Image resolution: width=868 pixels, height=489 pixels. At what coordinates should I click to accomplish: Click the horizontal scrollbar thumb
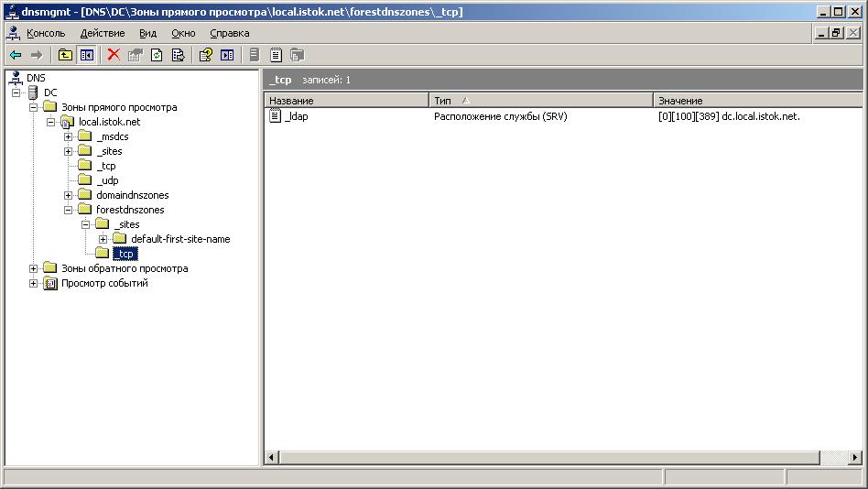pyautogui.click(x=549, y=458)
